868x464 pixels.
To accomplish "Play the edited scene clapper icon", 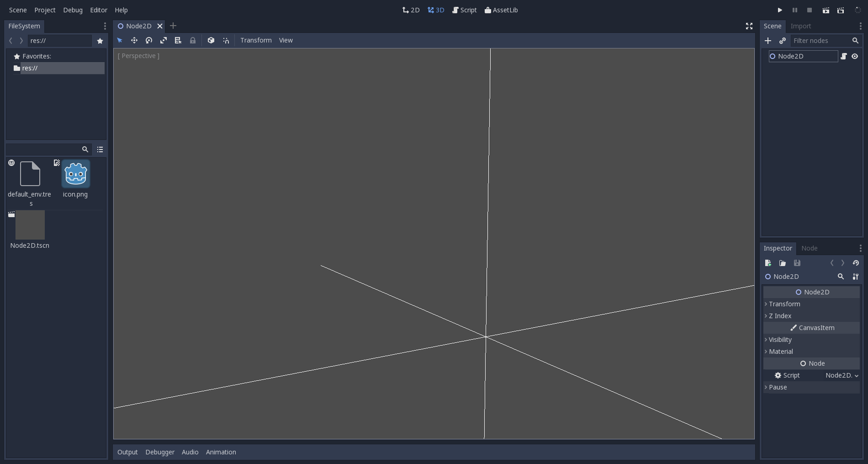I will tap(826, 10).
